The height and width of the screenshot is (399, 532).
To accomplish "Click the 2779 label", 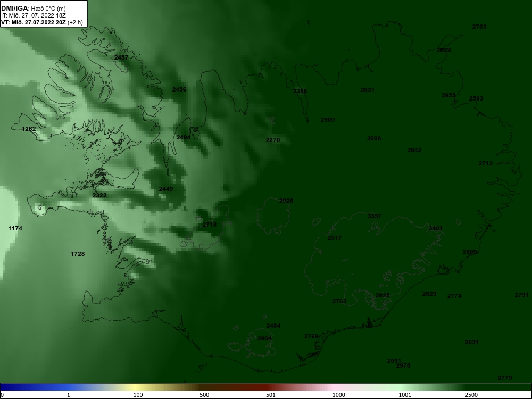I will (x=505, y=378).
